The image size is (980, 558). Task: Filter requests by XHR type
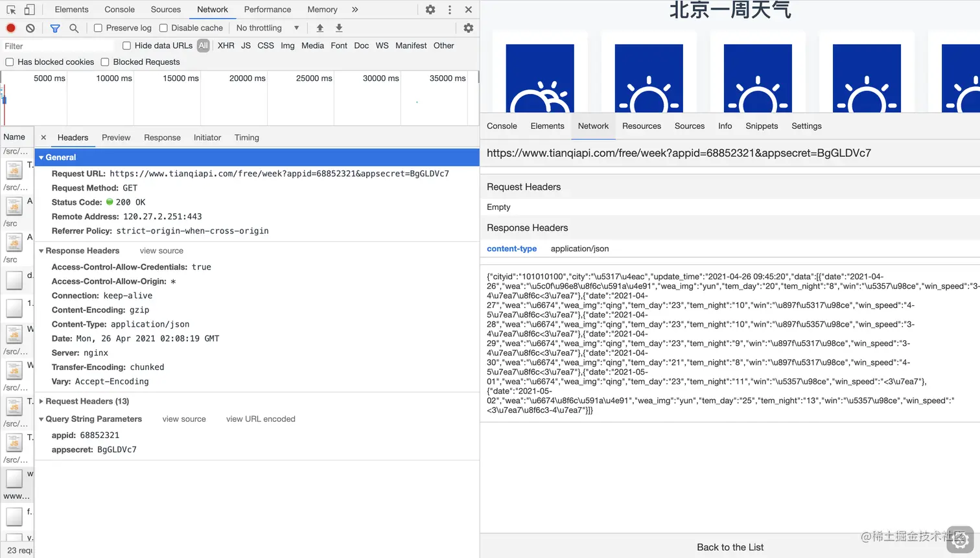(226, 45)
